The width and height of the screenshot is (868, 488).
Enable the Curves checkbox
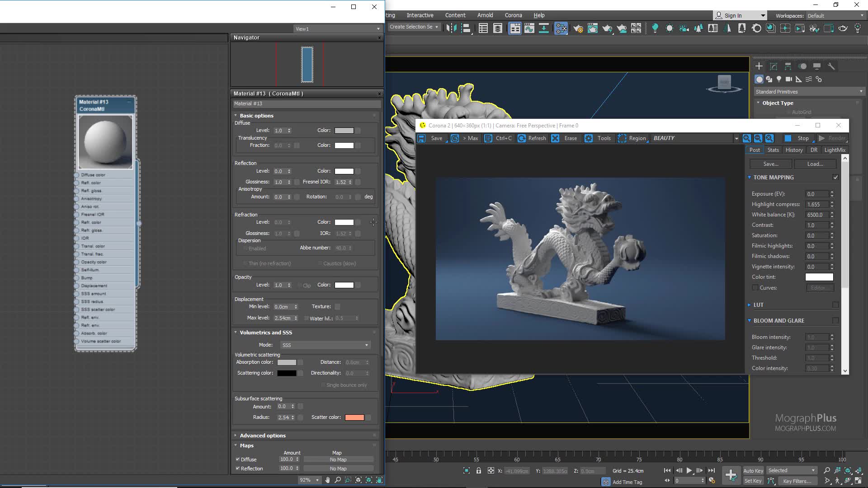tap(755, 288)
